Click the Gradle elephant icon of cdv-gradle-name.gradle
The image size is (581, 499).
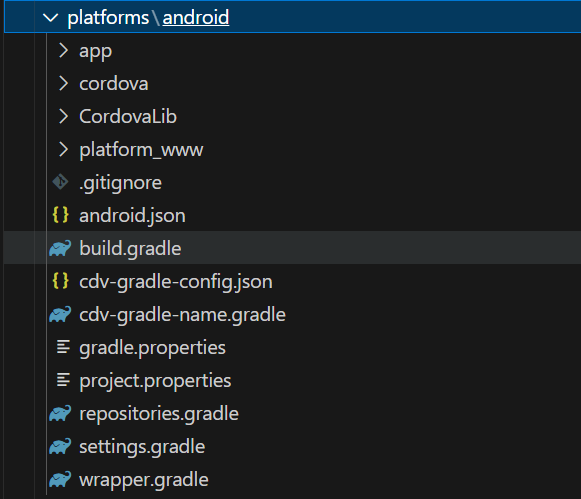point(60,314)
